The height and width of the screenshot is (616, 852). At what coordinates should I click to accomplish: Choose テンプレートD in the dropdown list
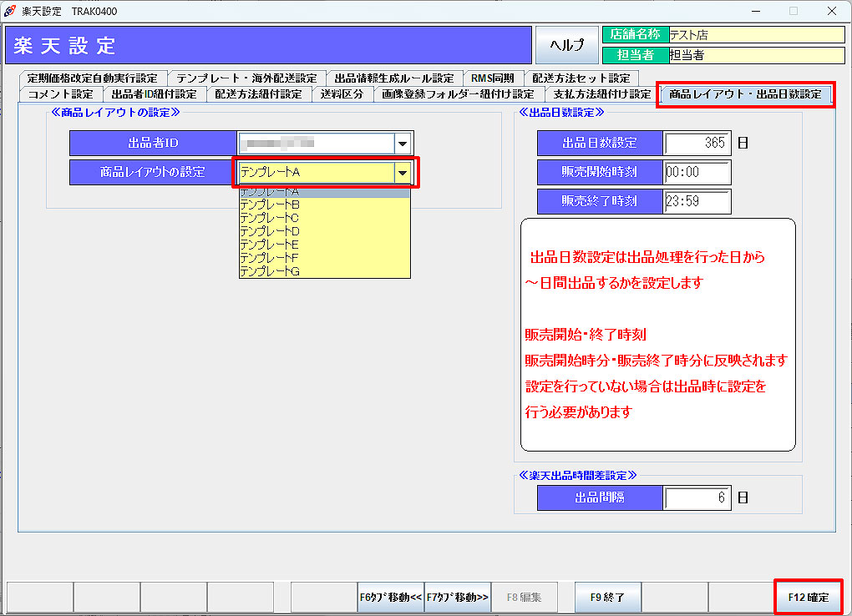click(x=270, y=230)
